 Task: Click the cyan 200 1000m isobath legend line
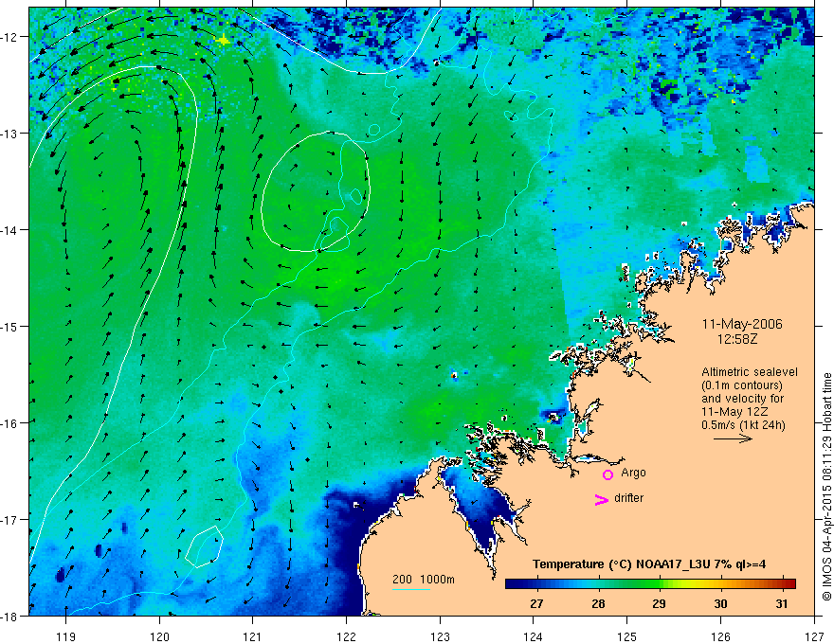click(411, 589)
